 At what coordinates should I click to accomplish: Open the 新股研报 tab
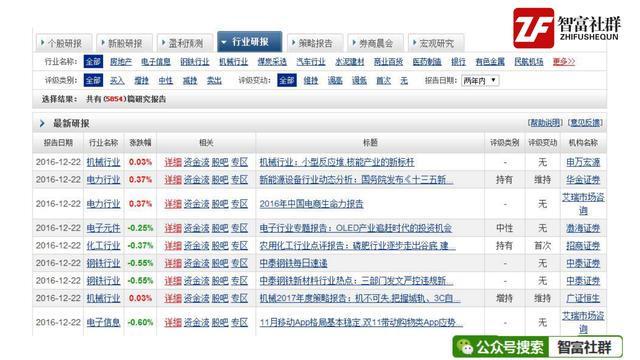124,43
